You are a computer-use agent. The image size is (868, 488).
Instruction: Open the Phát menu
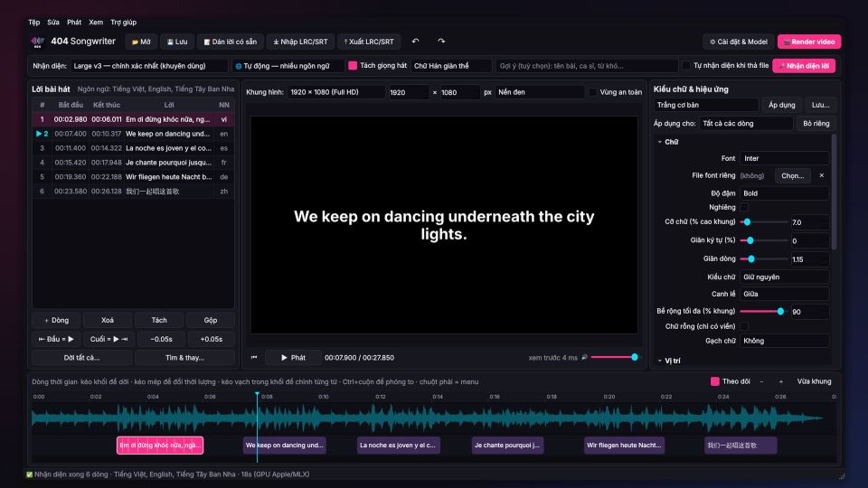(x=74, y=22)
